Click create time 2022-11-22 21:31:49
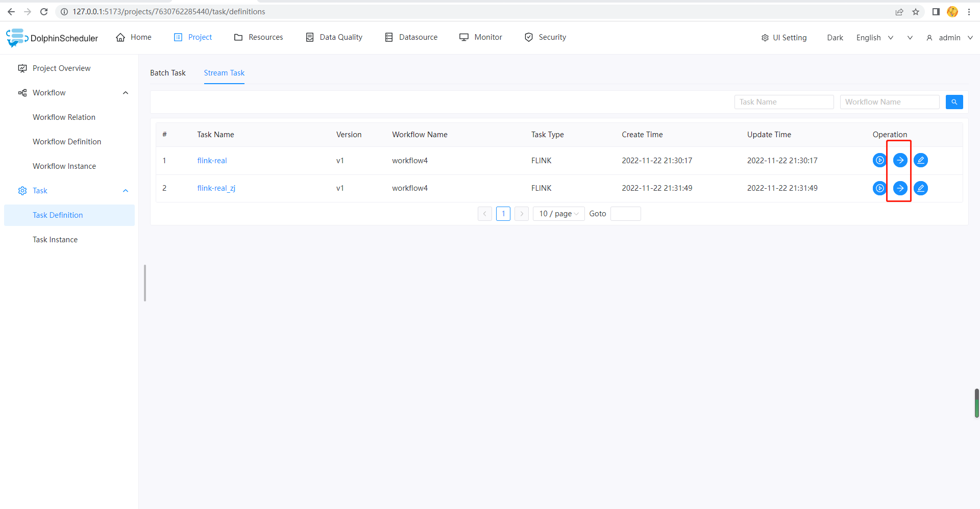This screenshot has width=980, height=509. click(x=657, y=188)
